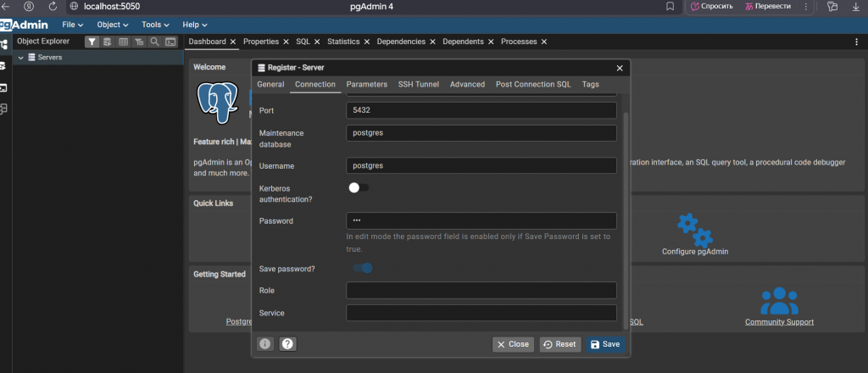Click the Configure pgAdmin link

(695, 251)
